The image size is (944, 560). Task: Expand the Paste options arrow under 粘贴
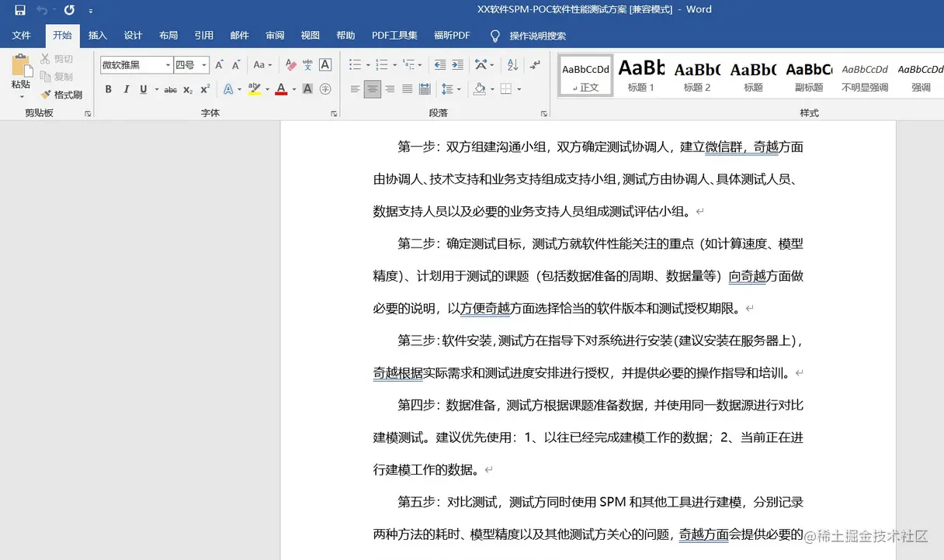pyautogui.click(x=21, y=96)
